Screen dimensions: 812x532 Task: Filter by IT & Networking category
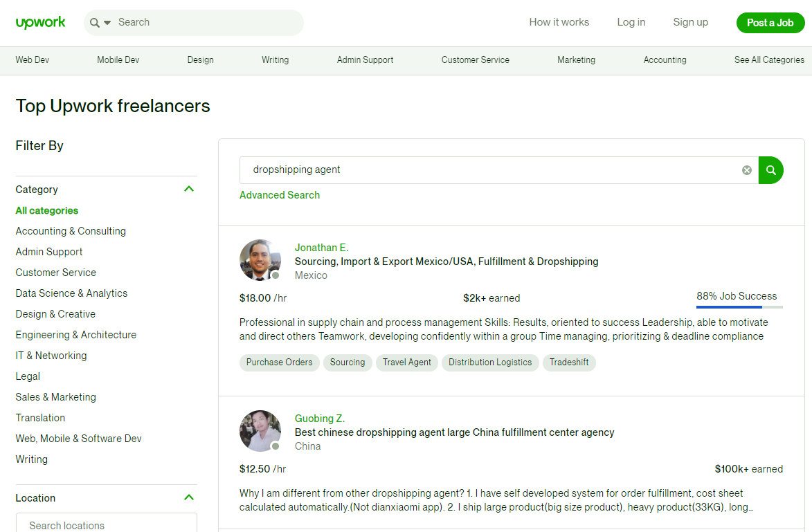[51, 356]
